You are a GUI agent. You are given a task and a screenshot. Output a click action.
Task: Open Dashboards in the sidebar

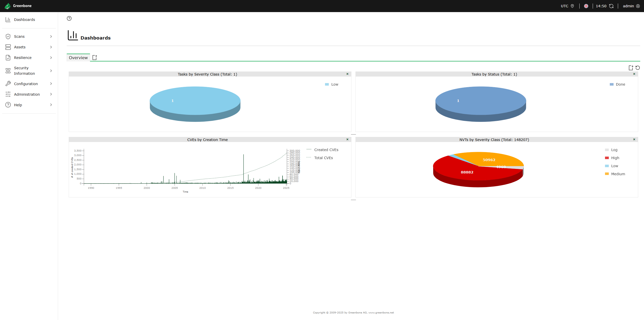pyautogui.click(x=24, y=20)
